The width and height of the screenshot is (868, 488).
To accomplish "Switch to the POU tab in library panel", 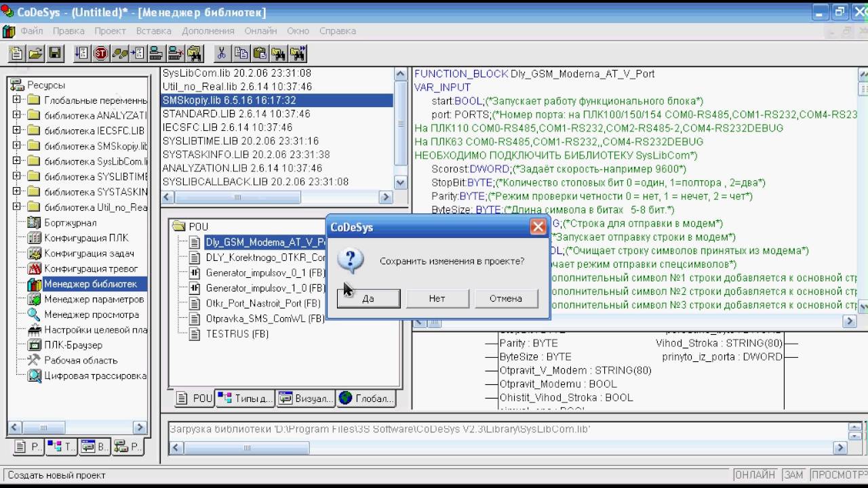I will (x=194, y=399).
